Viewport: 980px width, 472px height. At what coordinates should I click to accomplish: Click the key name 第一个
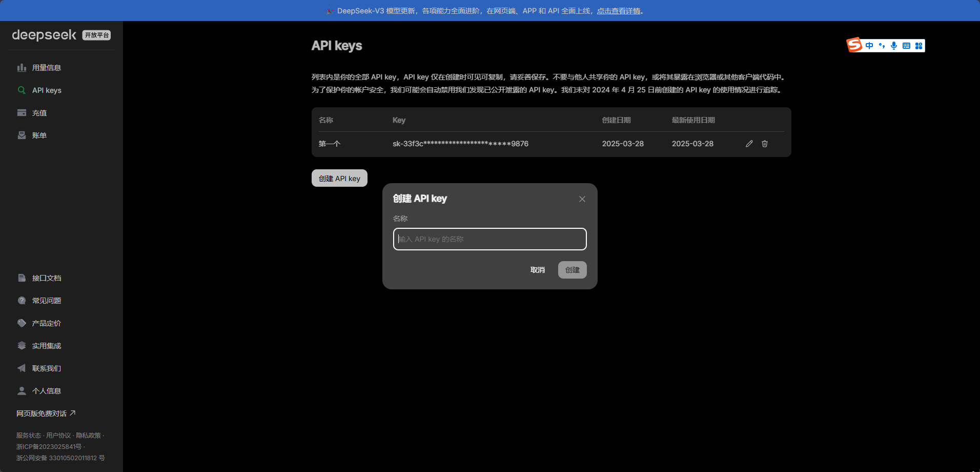tap(330, 144)
